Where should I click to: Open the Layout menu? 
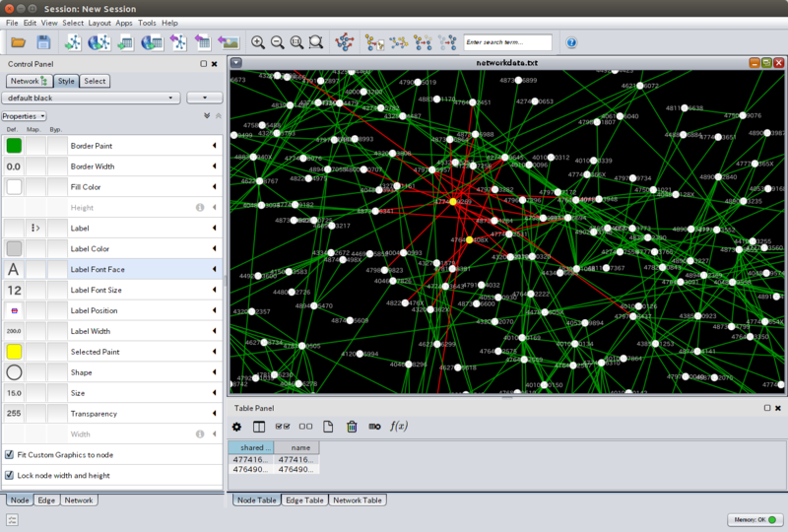(x=99, y=23)
